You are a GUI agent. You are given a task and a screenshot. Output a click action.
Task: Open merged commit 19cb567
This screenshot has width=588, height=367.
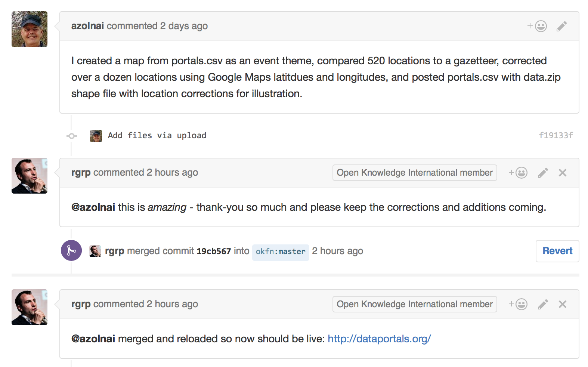click(214, 251)
